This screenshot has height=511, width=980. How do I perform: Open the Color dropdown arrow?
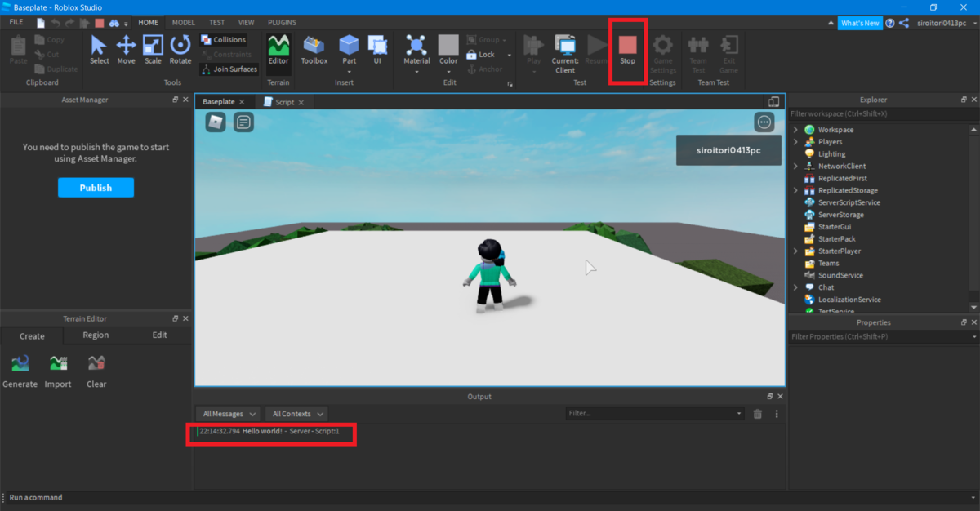point(448,71)
